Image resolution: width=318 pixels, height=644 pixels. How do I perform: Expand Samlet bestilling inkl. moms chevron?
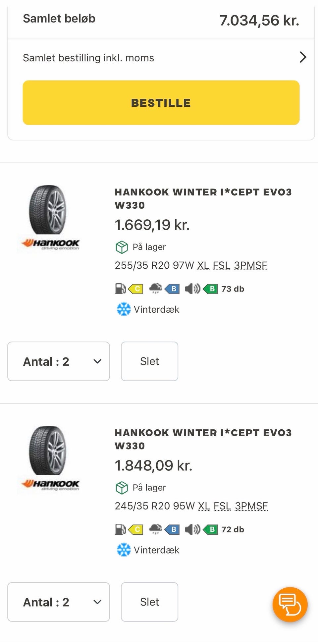(x=303, y=57)
